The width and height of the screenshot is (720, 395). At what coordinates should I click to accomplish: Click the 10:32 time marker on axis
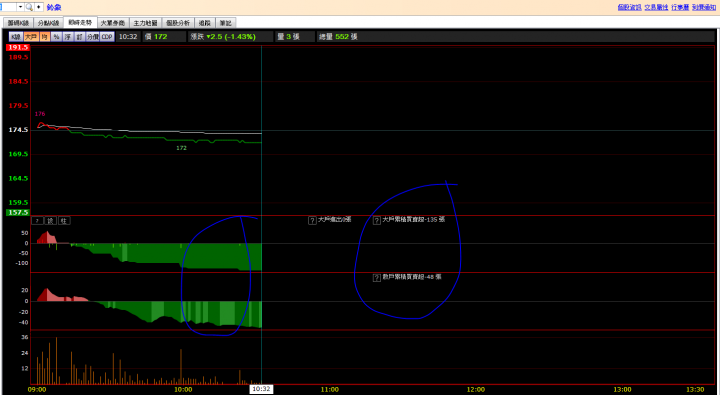coord(261,389)
